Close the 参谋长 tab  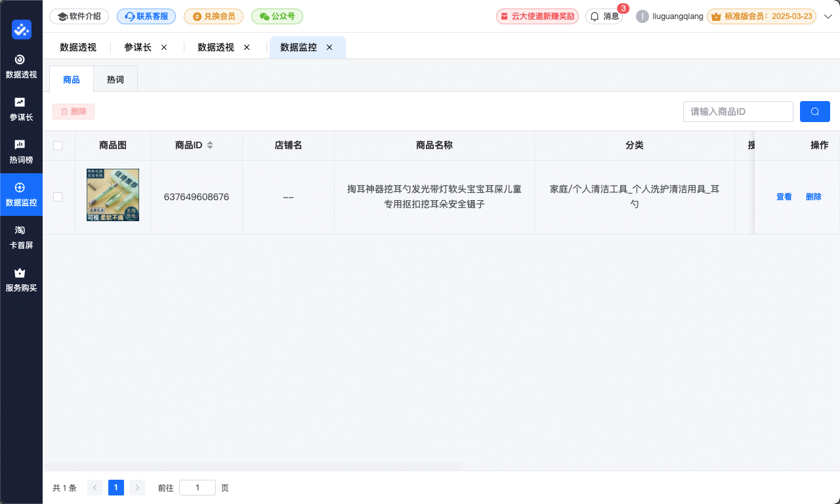(x=164, y=47)
